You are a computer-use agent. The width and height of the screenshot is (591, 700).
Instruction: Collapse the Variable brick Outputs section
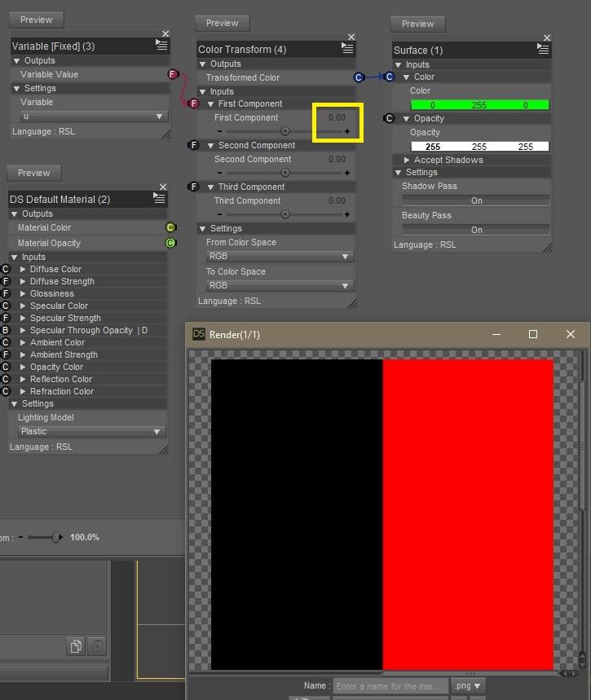click(16, 61)
